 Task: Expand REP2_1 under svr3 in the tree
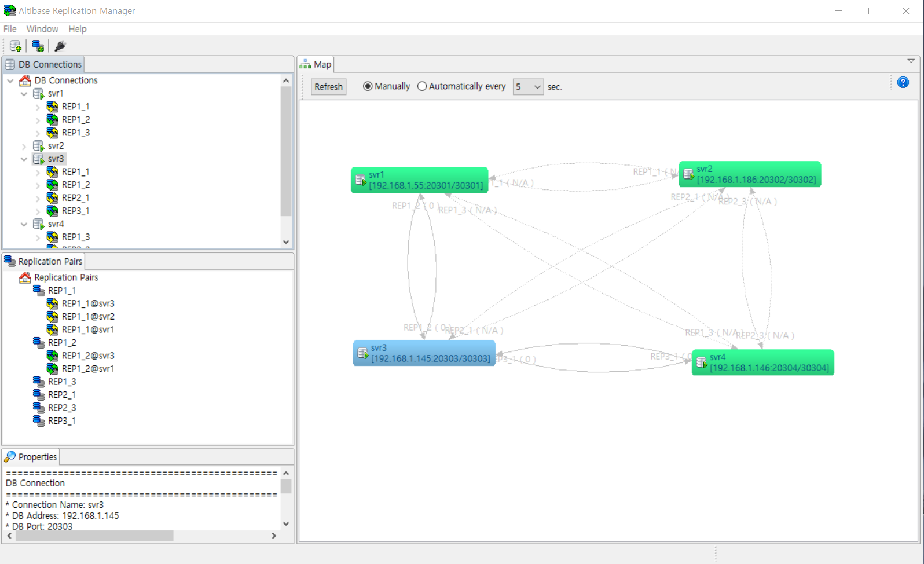coord(38,198)
